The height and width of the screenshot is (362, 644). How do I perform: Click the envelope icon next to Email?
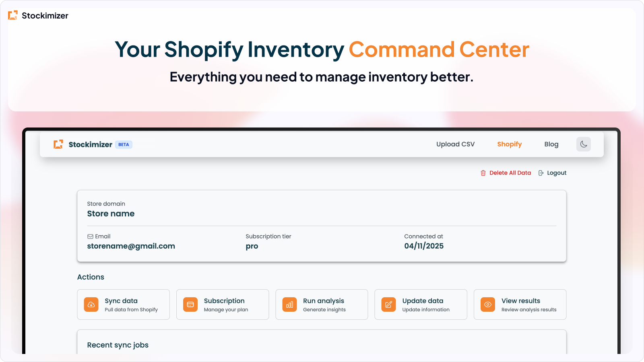pos(90,236)
